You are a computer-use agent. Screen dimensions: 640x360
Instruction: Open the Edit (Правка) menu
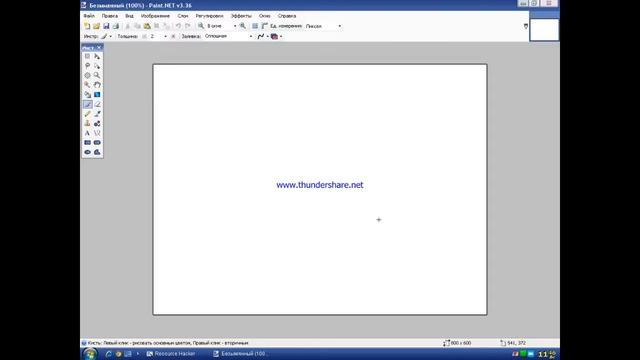tap(110, 16)
